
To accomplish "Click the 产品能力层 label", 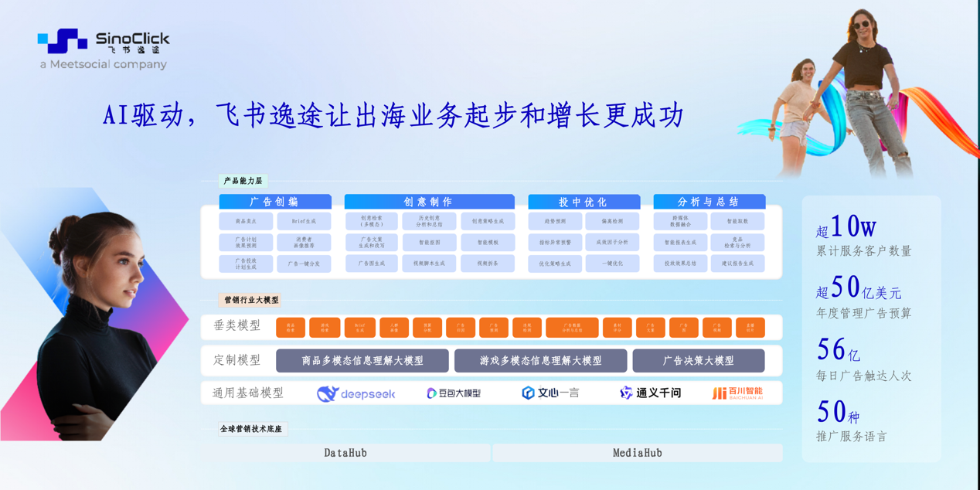I will tap(243, 181).
